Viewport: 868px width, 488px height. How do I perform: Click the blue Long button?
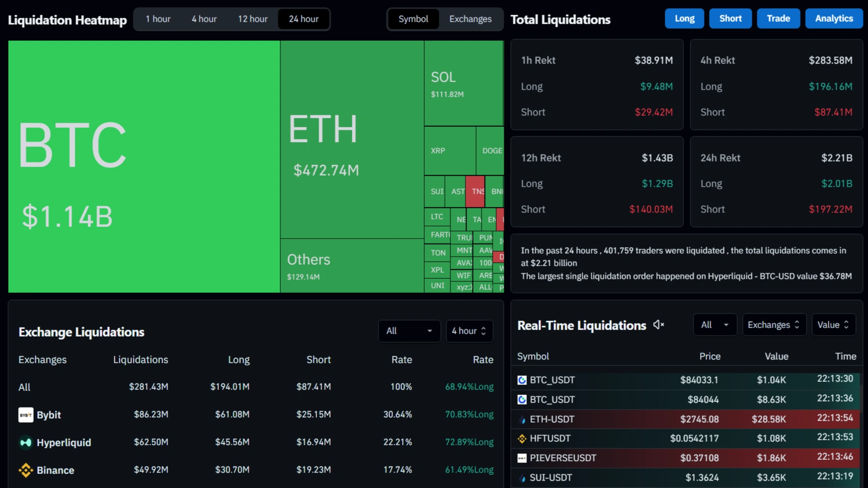click(684, 19)
